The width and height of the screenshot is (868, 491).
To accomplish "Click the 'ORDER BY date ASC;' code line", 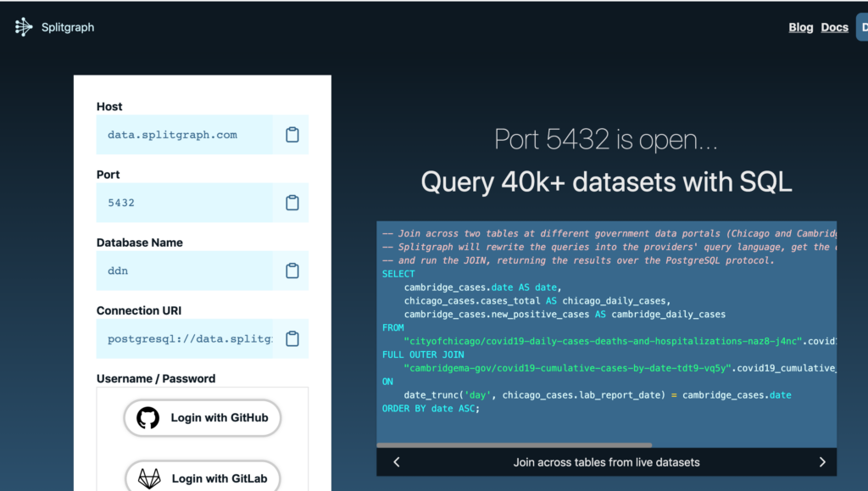I will [431, 409].
